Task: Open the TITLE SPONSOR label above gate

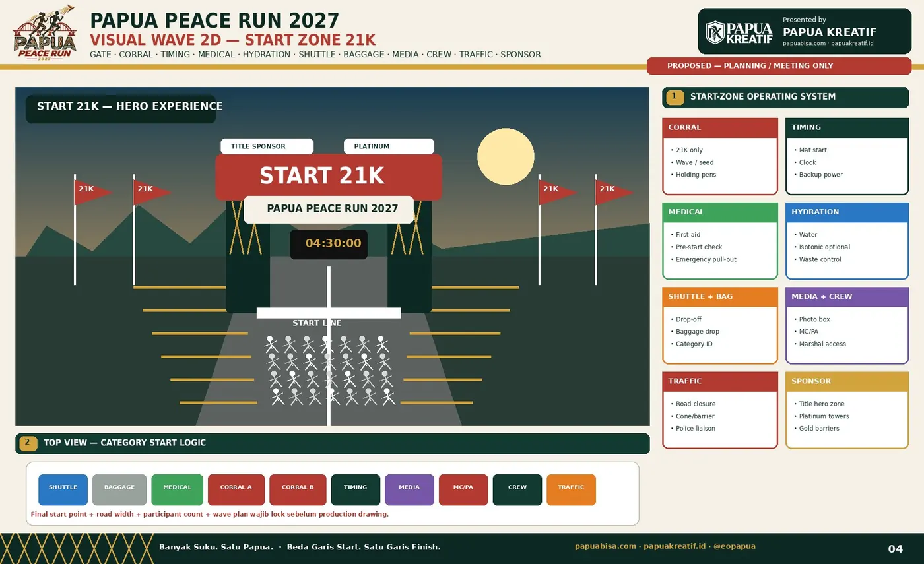Action: coord(267,146)
